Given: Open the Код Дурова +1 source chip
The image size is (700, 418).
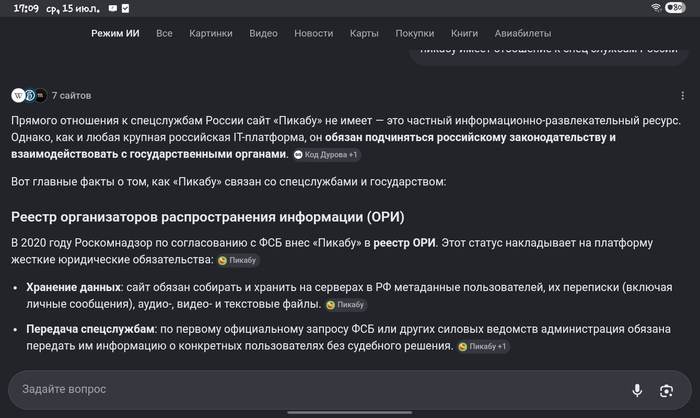Looking at the screenshot, I should [x=327, y=155].
